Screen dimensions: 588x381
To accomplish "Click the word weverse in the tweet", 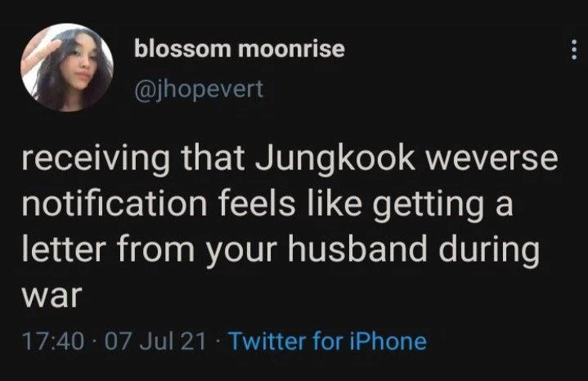I will pyautogui.click(x=491, y=159).
